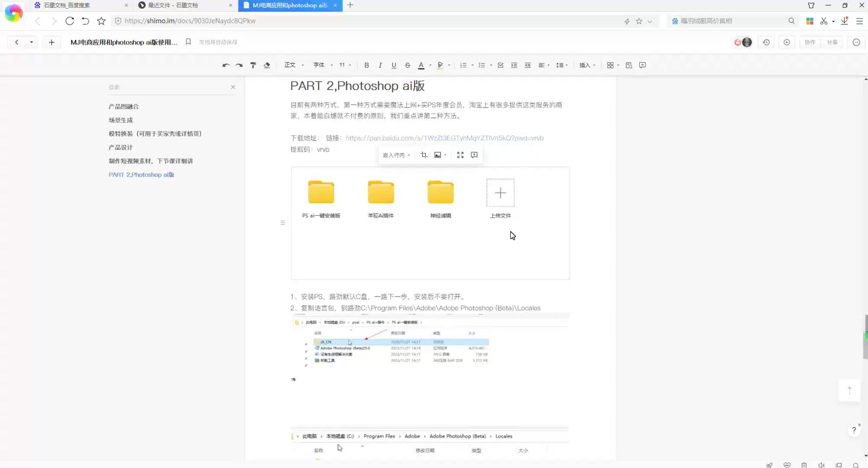868x468 pixels.
Task: Open the font color dropdown arrow
Action: tap(430, 65)
